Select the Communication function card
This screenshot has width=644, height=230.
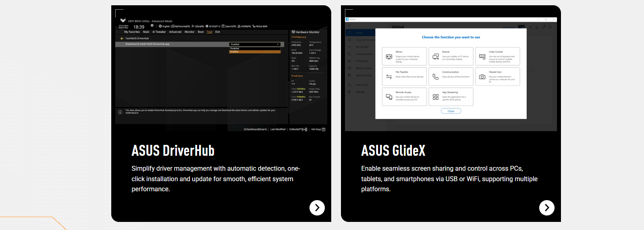tap(451, 77)
